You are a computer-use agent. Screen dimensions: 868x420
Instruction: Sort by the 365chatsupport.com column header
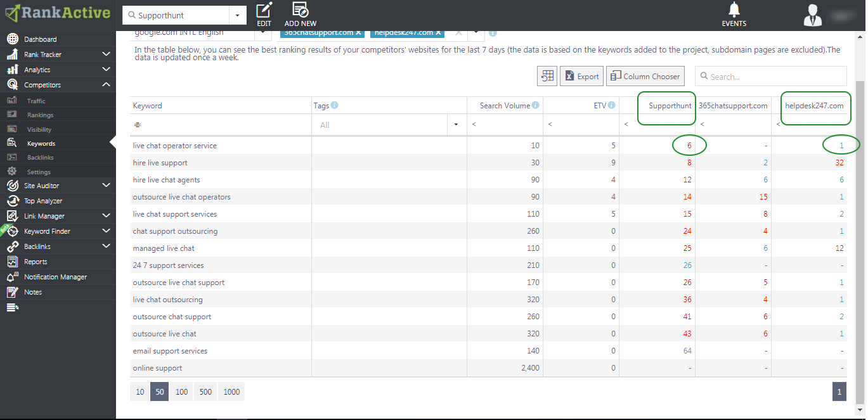pos(733,106)
